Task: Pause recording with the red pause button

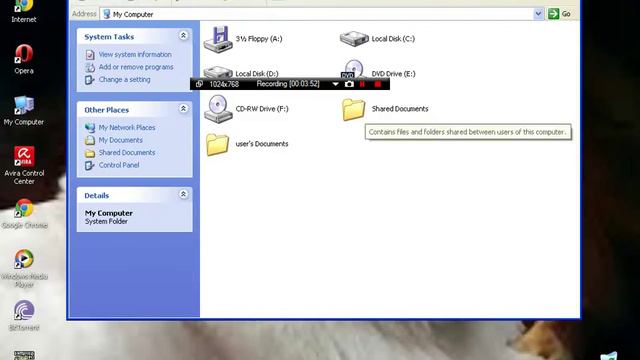Action: (362, 84)
